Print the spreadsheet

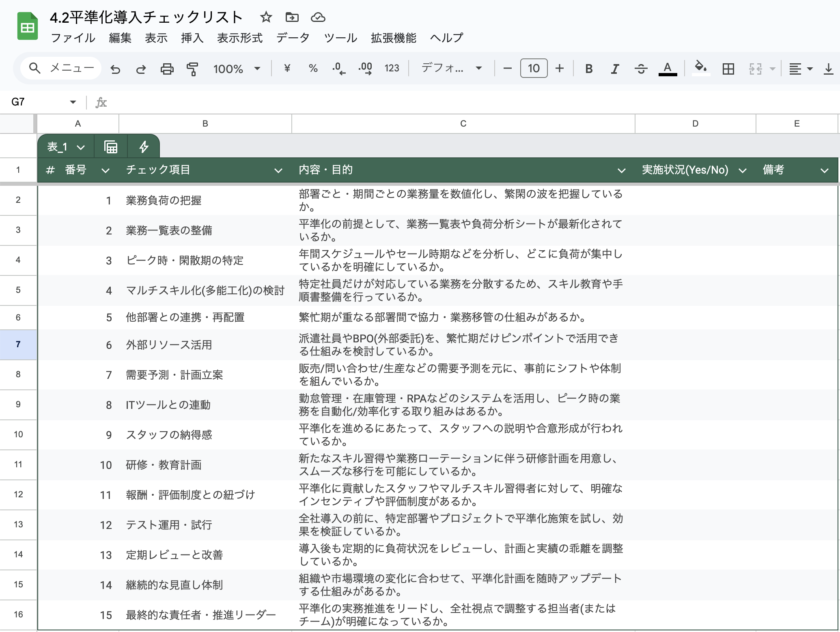pyautogui.click(x=167, y=68)
